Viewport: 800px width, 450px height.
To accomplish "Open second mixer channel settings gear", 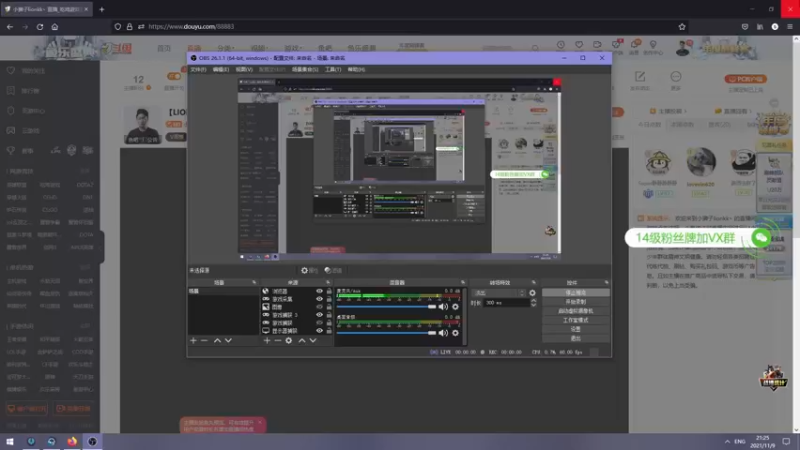I will point(456,333).
